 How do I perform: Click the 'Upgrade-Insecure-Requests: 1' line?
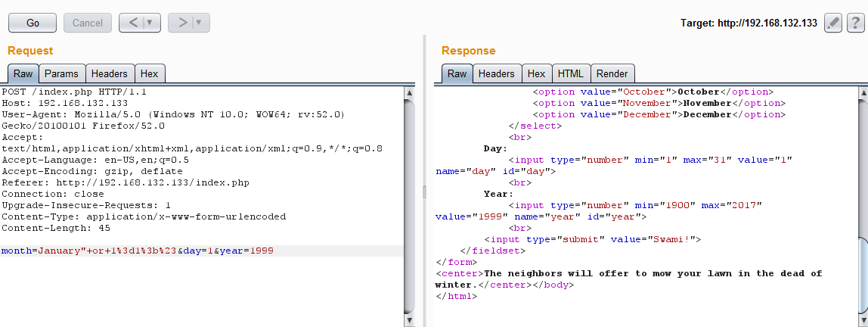point(85,206)
